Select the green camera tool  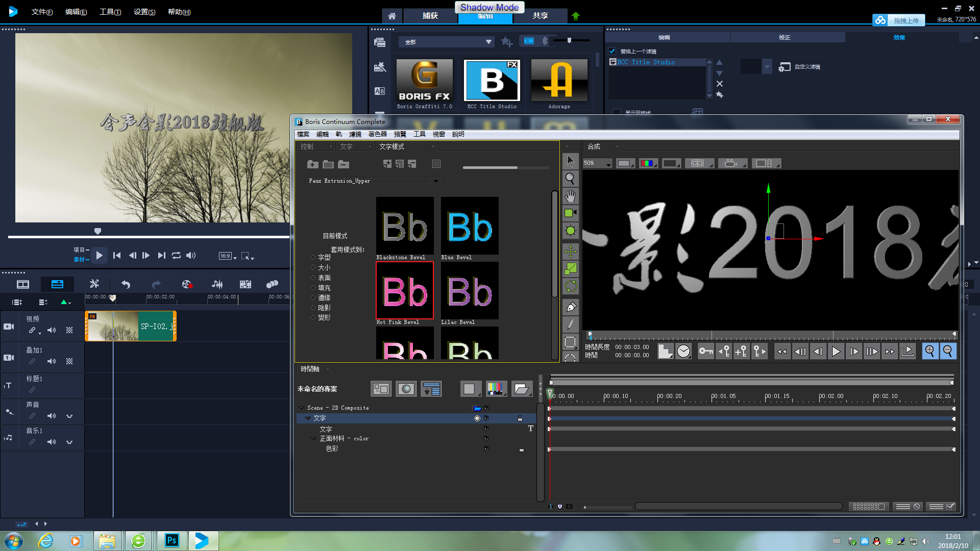pos(571,213)
